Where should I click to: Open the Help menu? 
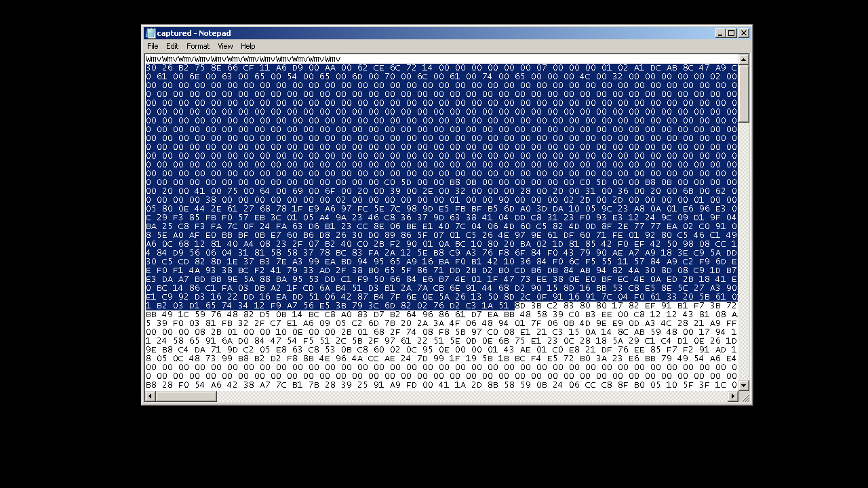tap(248, 46)
